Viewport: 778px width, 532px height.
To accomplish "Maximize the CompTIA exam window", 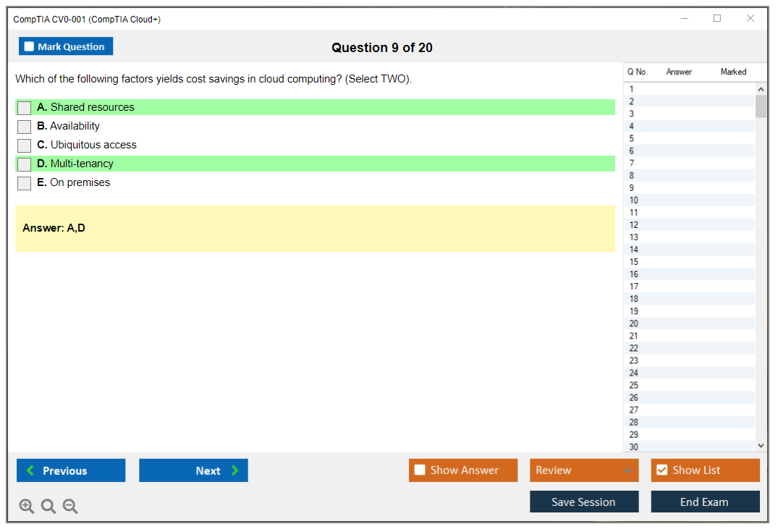I will [717, 19].
